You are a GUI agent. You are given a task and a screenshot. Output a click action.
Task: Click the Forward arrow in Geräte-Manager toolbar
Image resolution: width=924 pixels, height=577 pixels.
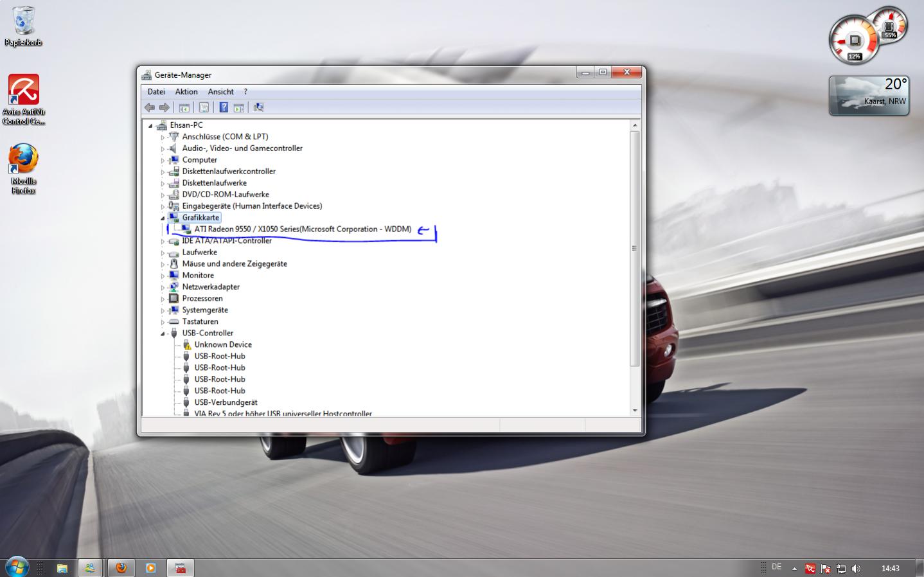tap(164, 107)
